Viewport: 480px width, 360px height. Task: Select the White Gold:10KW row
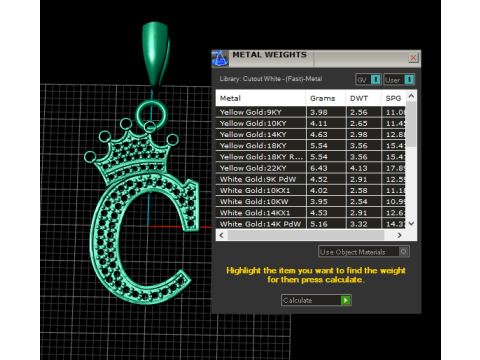pyautogui.click(x=311, y=202)
